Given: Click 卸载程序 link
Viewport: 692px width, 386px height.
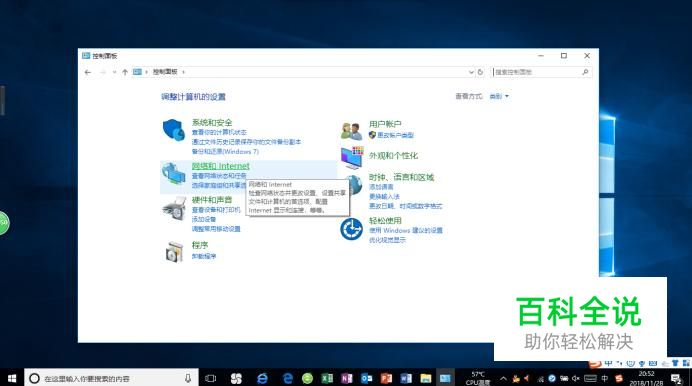Looking at the screenshot, I should pos(204,256).
